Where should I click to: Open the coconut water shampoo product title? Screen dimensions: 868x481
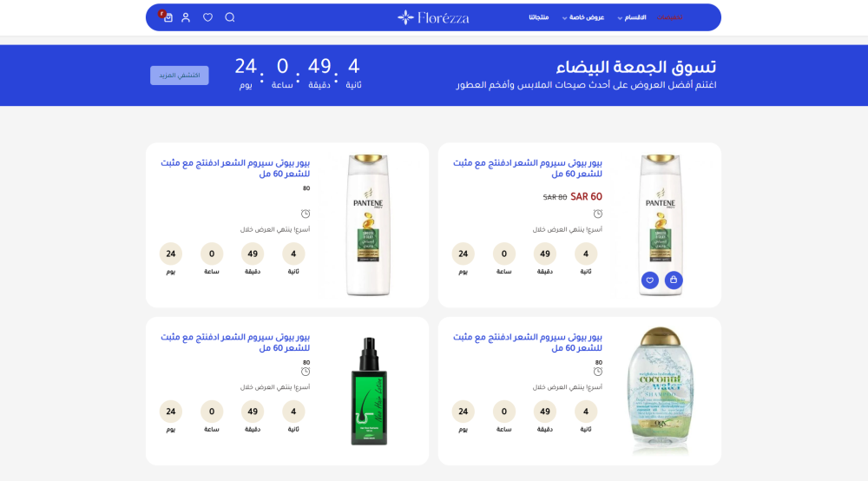coord(528,343)
